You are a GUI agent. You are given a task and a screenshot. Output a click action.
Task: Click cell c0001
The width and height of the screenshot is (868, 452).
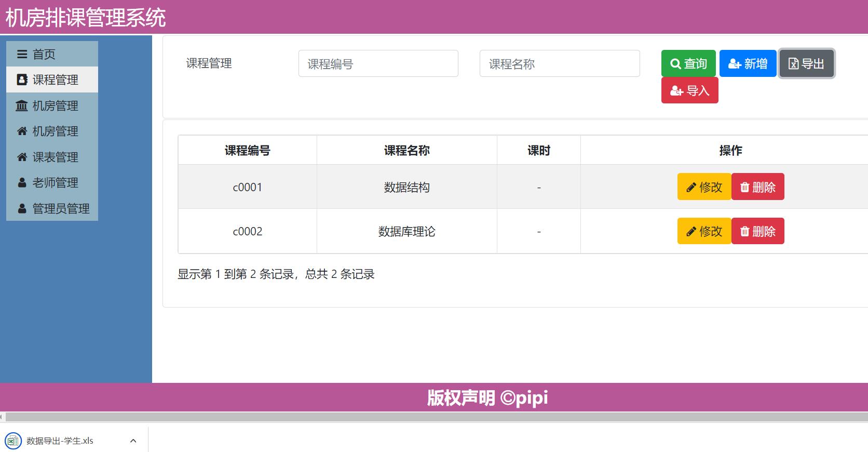247,187
